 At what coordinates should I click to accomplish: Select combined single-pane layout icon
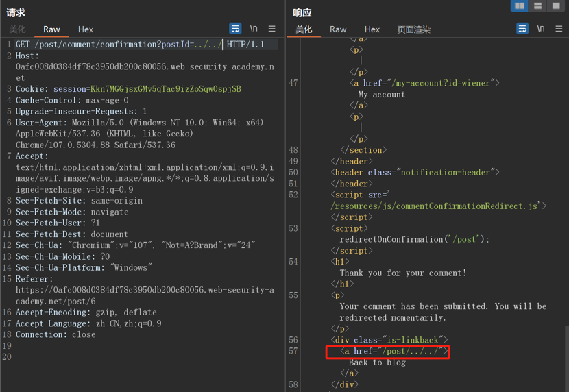tap(556, 5)
